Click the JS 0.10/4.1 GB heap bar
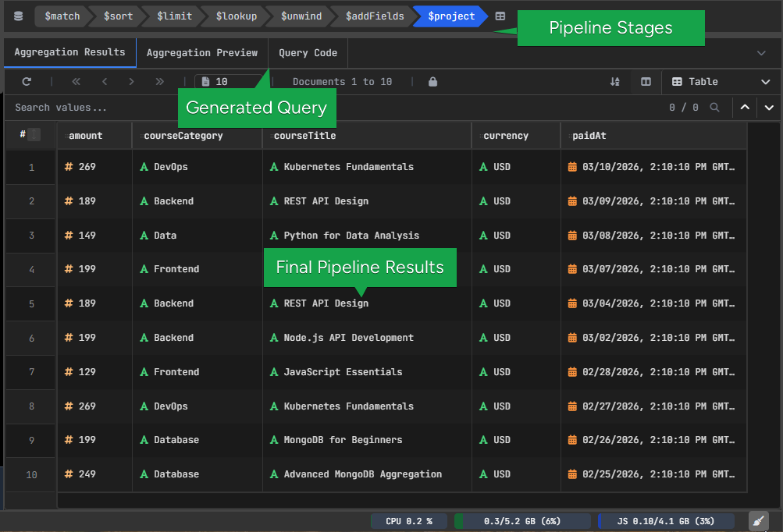Screen dimensions: 783x532 click(x=666, y=521)
